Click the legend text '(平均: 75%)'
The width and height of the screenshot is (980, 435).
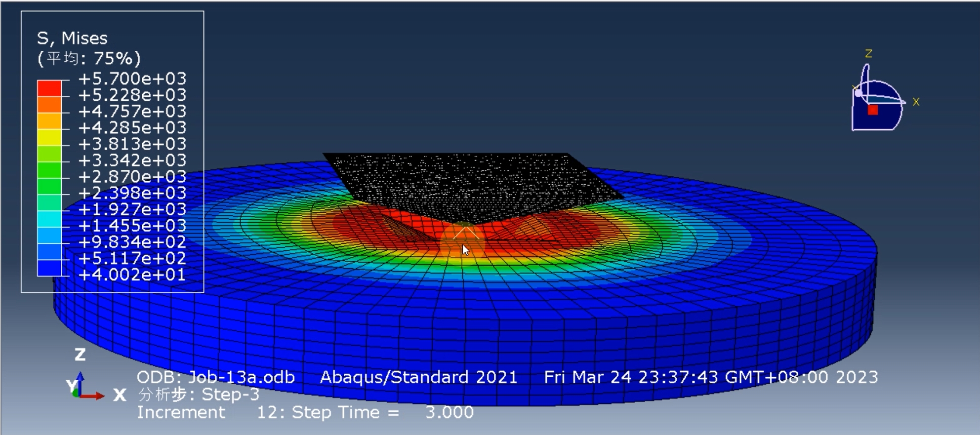click(89, 58)
